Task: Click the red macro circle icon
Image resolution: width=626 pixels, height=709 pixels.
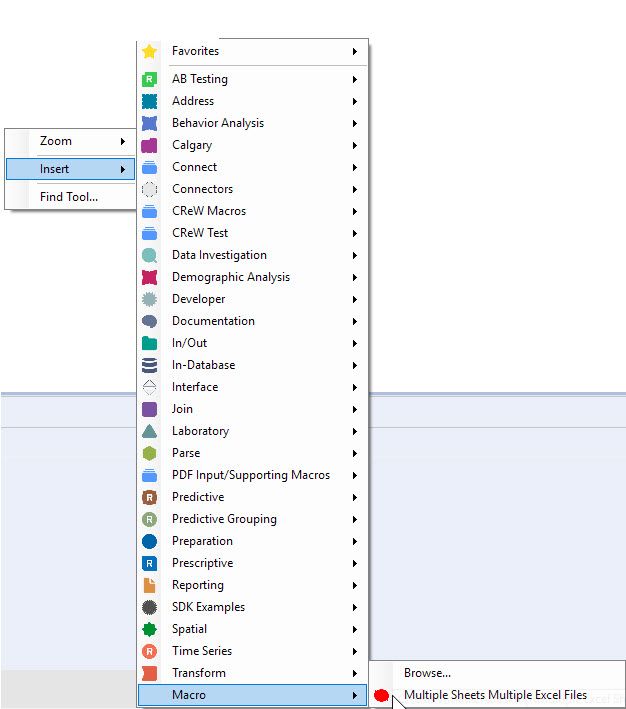Action: (x=381, y=695)
